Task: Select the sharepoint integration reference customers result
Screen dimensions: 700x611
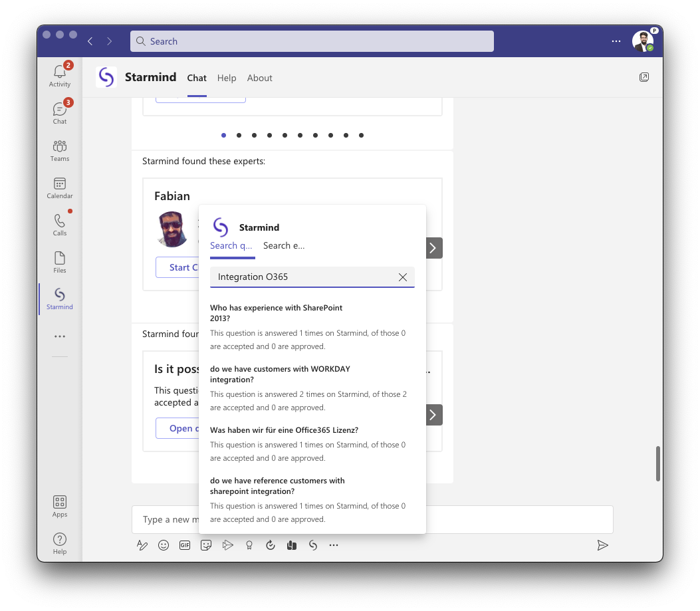Action: (x=312, y=500)
